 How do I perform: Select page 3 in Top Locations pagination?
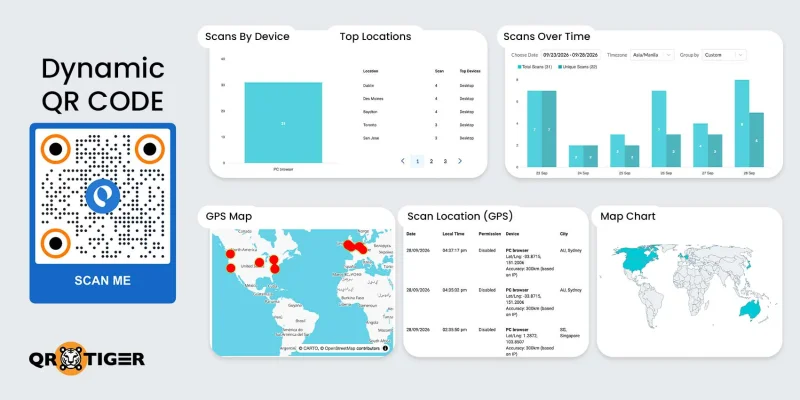pyautogui.click(x=445, y=161)
